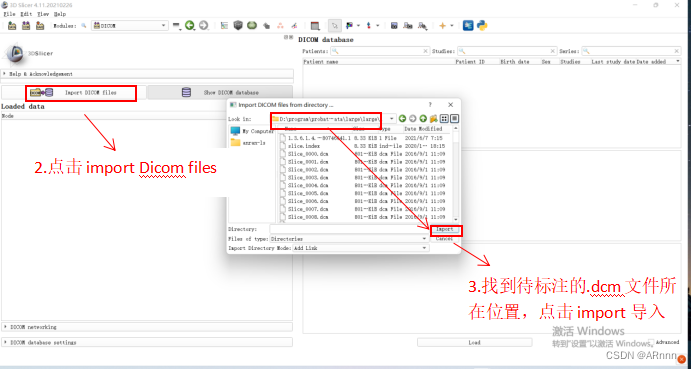The height and width of the screenshot is (369, 692).
Task: Click the Patients search field
Action: pos(380,51)
